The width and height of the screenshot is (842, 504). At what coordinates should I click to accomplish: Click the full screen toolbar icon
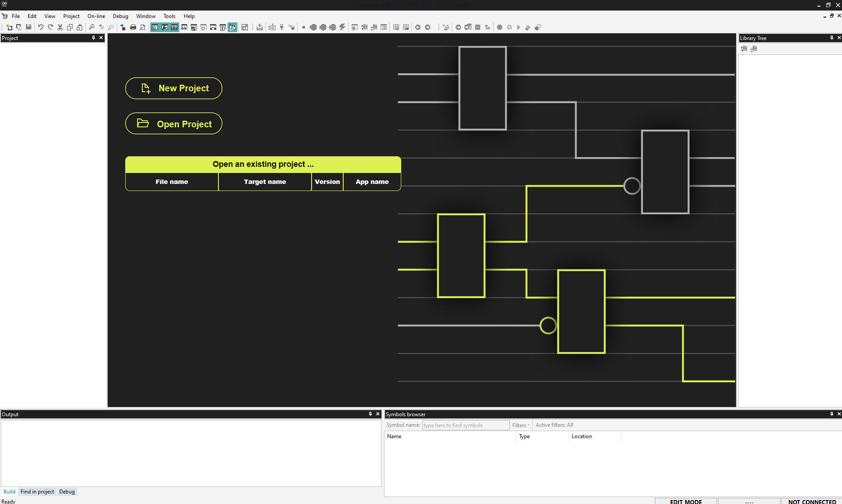click(x=245, y=27)
